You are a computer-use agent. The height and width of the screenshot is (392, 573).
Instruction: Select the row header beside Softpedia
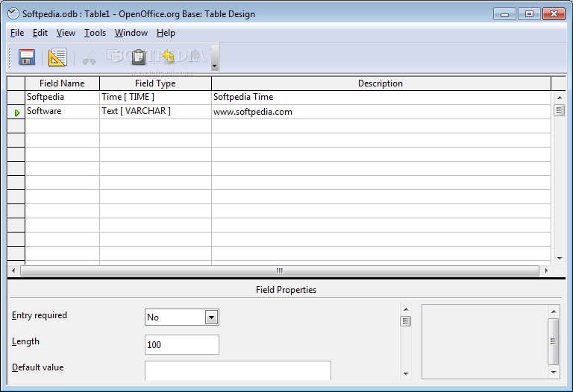[x=16, y=98]
